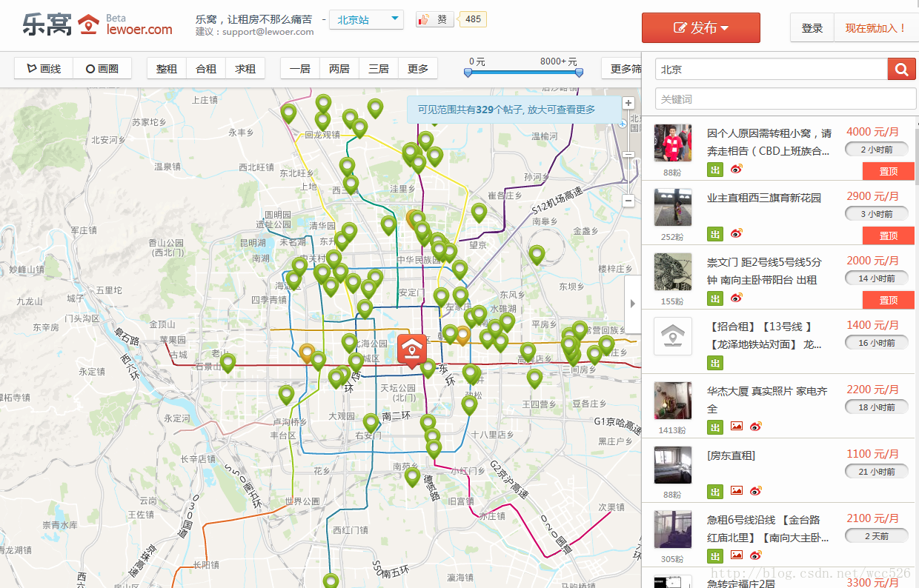Open the 乐窝 lewoer.com logo home link
Image resolution: width=919 pixels, height=588 pixels.
coord(97,24)
